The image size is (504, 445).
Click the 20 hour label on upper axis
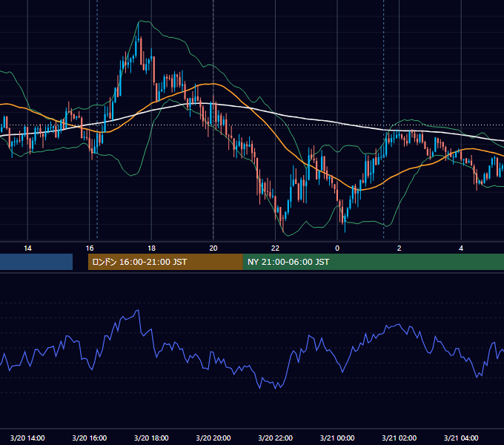[x=213, y=248]
